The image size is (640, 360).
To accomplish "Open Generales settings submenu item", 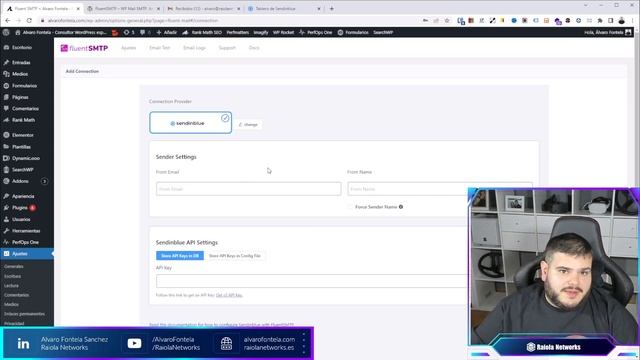I will pyautogui.click(x=14, y=267).
